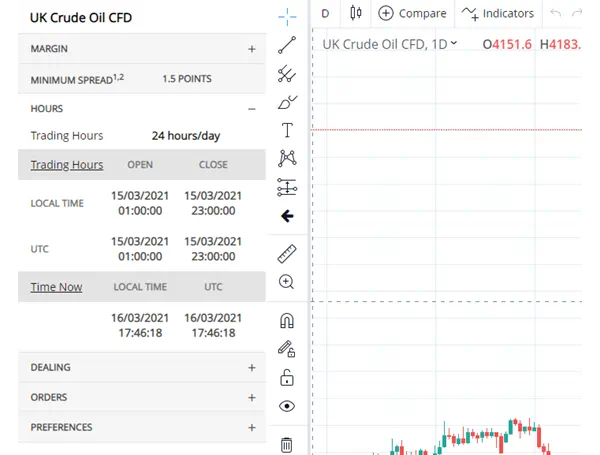This screenshot has height=455, width=600.
Task: Click the underlined Trading Hours header link
Action: click(67, 165)
